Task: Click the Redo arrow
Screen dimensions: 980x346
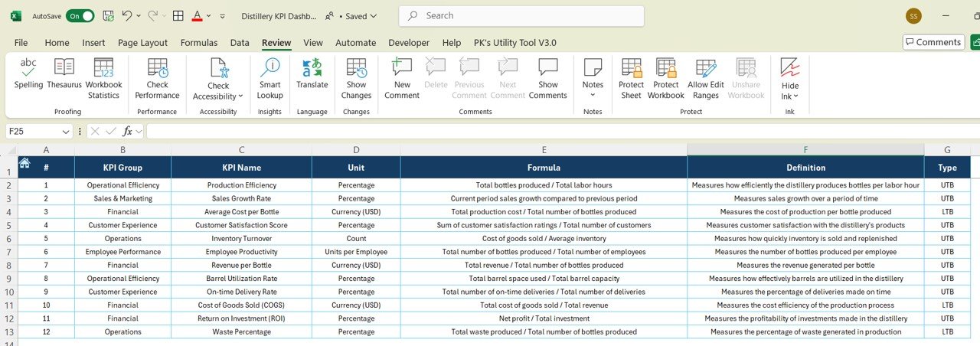Action: [152, 15]
